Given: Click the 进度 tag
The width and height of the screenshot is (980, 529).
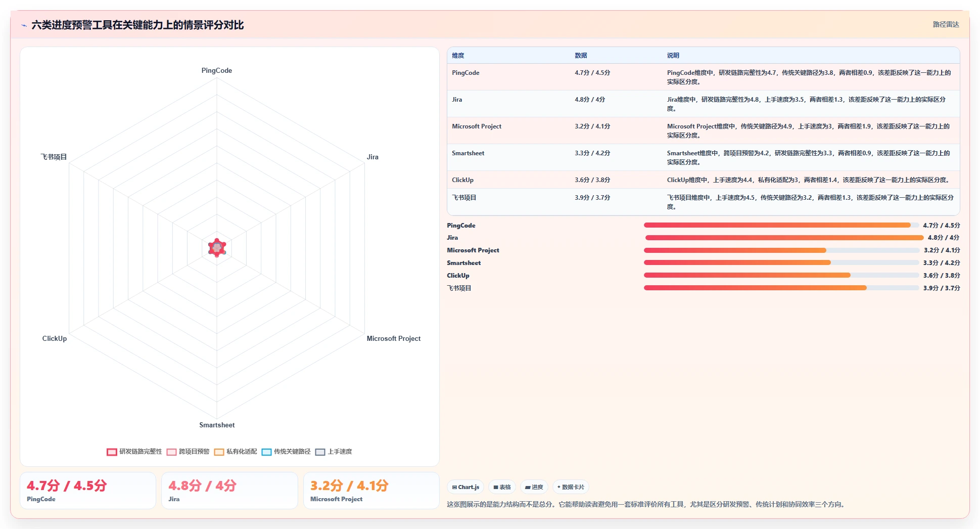Looking at the screenshot, I should point(534,487).
